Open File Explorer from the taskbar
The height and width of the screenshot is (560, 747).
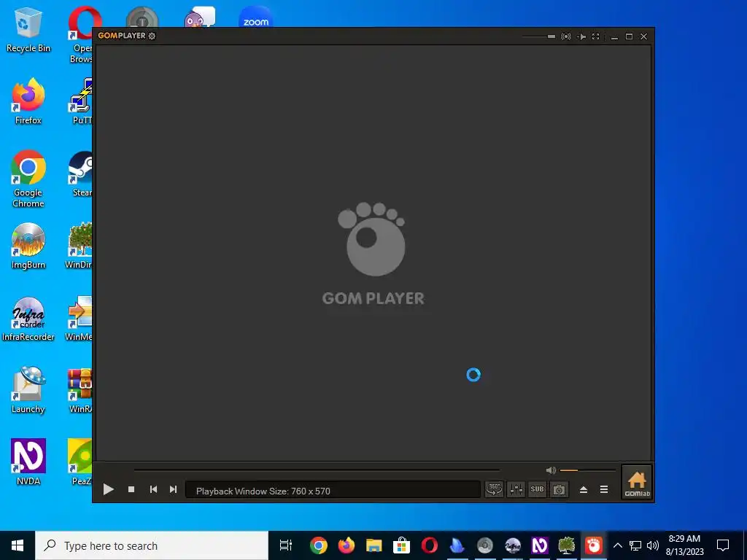pos(374,545)
